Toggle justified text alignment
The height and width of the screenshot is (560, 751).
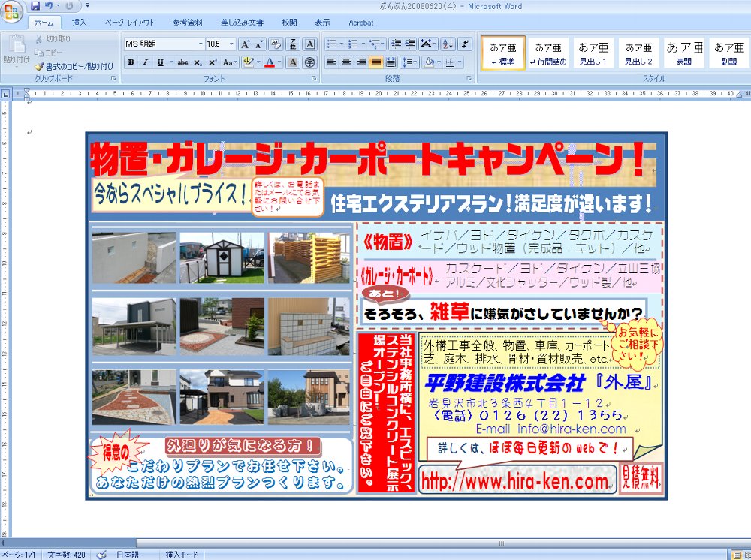coord(376,62)
